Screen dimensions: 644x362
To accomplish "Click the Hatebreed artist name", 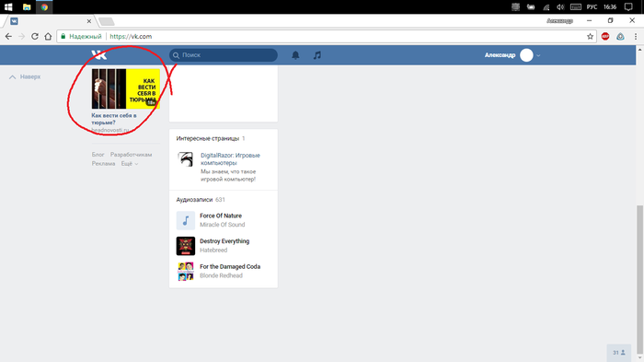I will 213,251.
